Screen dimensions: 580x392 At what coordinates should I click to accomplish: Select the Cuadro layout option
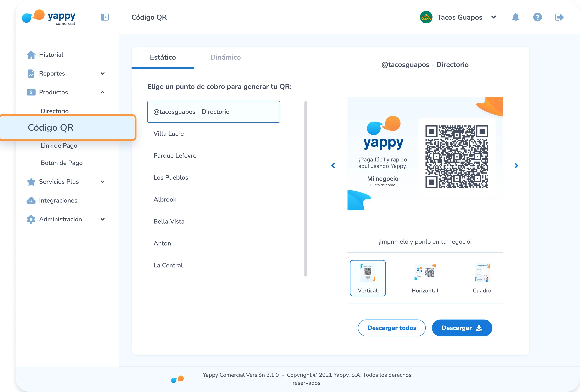coord(482,278)
